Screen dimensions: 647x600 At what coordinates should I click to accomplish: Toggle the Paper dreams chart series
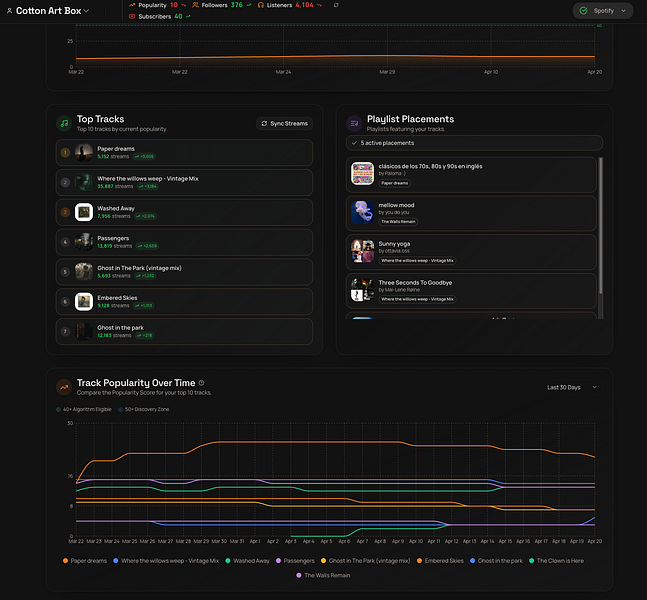[85, 561]
